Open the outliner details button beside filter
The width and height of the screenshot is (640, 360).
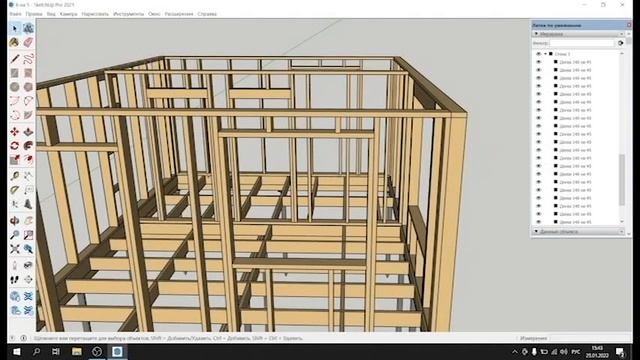click(620, 43)
